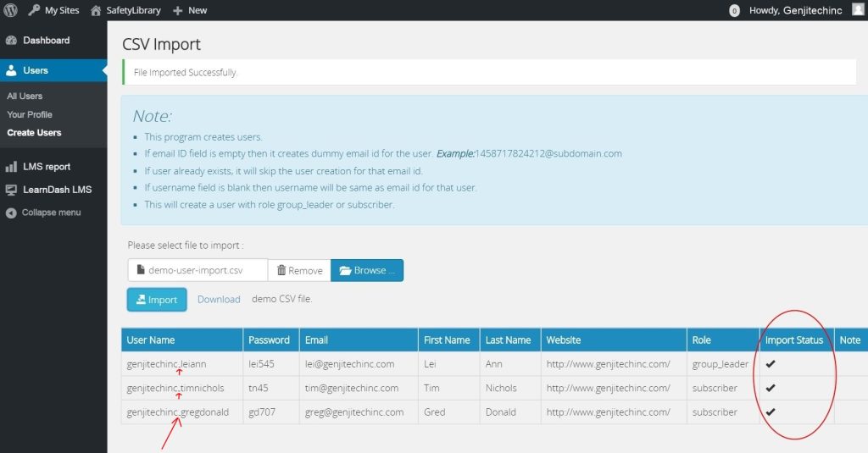This screenshot has width=868, height=453.
Task: Click the blue Import button
Action: pyautogui.click(x=156, y=299)
